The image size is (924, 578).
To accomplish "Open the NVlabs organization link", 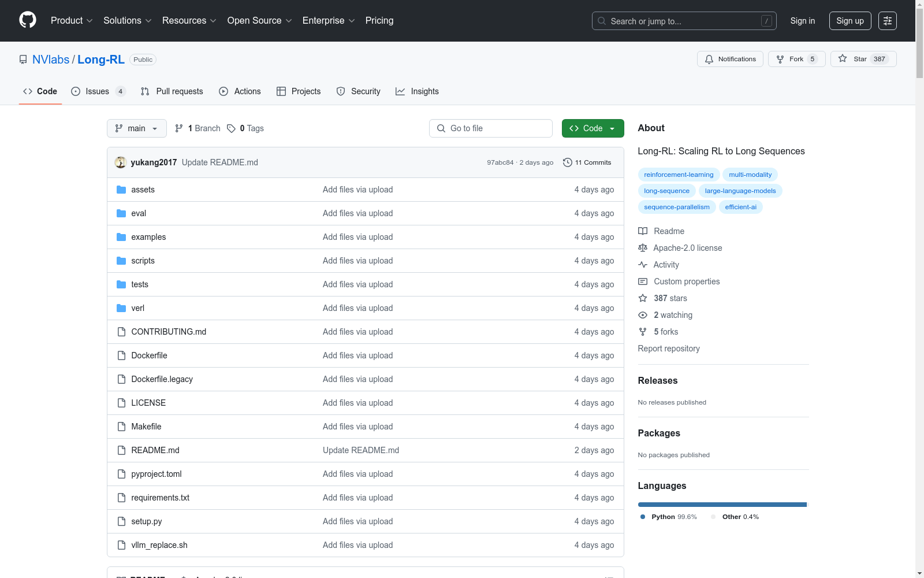I will tap(51, 60).
